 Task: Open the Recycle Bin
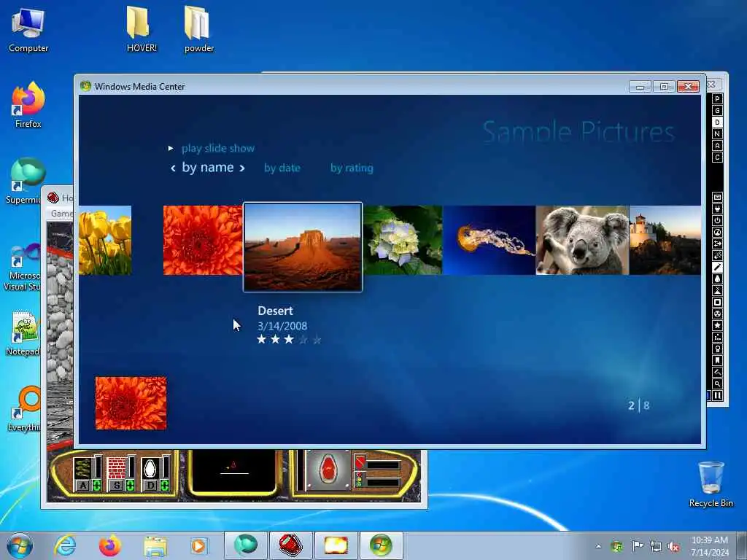[x=711, y=484]
